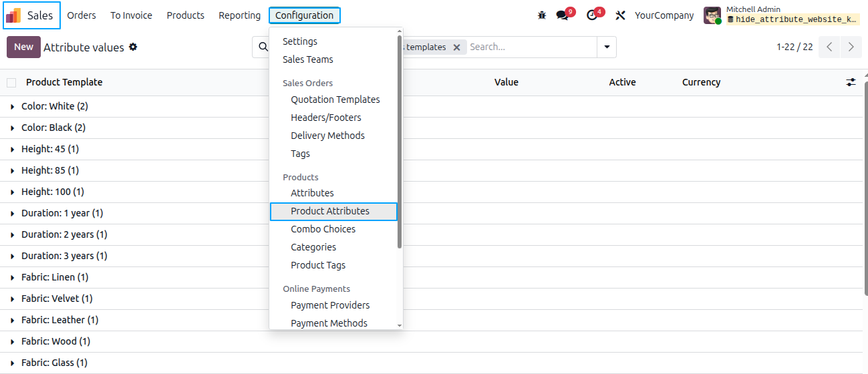Go to next page arrow
The height and width of the screenshot is (374, 868).
(851, 47)
